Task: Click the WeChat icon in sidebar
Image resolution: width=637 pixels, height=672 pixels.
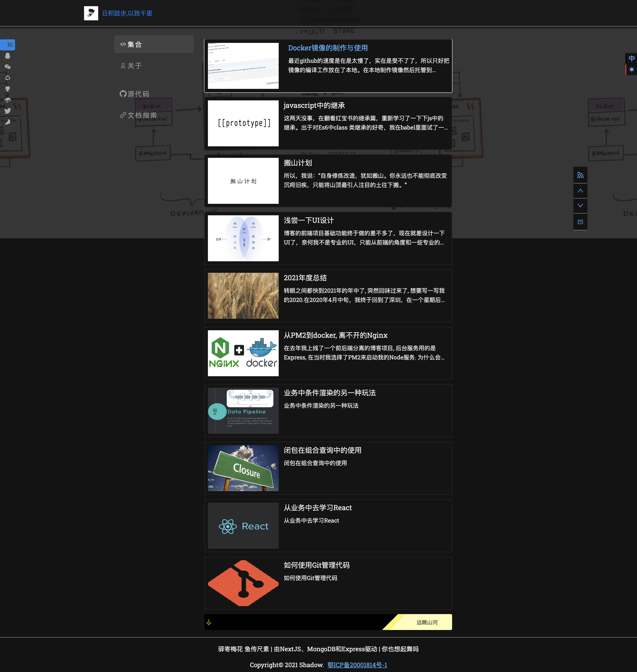Action: [x=8, y=67]
